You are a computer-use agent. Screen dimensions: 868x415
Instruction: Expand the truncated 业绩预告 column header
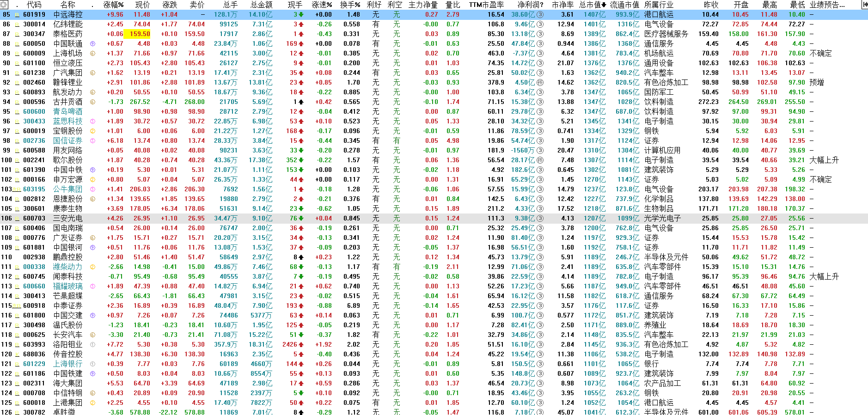pyautogui.click(x=827, y=5)
